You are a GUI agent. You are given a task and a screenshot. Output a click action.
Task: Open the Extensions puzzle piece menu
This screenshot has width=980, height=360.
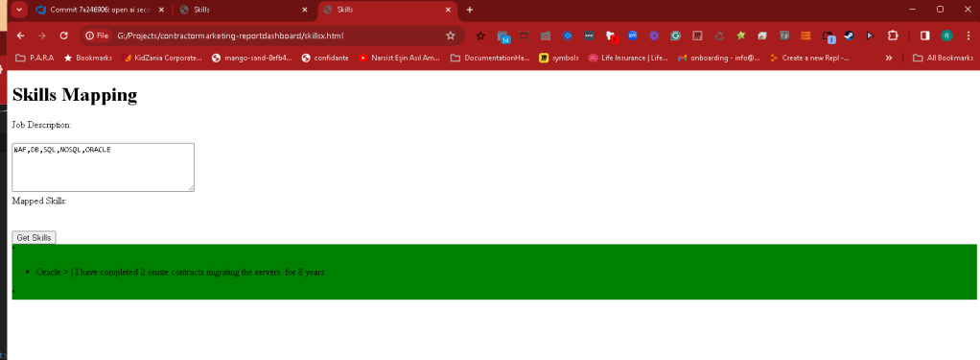[x=893, y=36]
